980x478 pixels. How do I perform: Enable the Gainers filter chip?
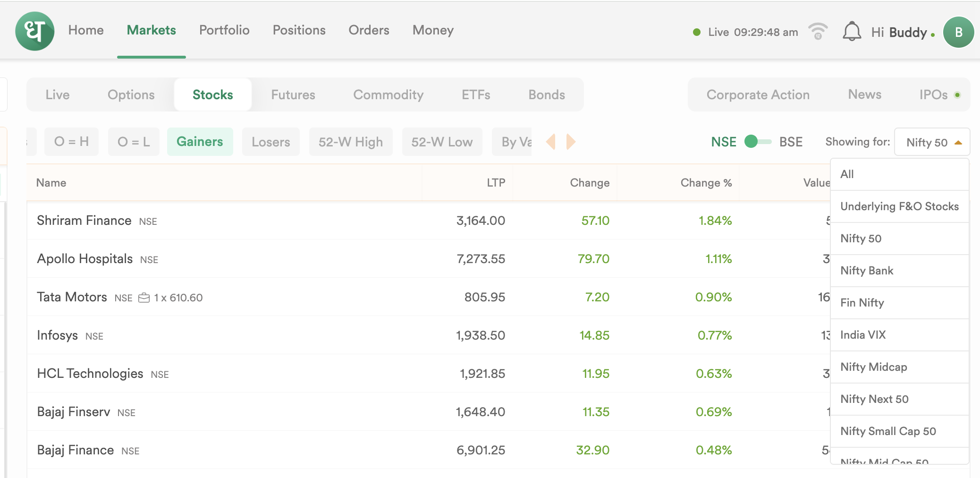coord(200,142)
